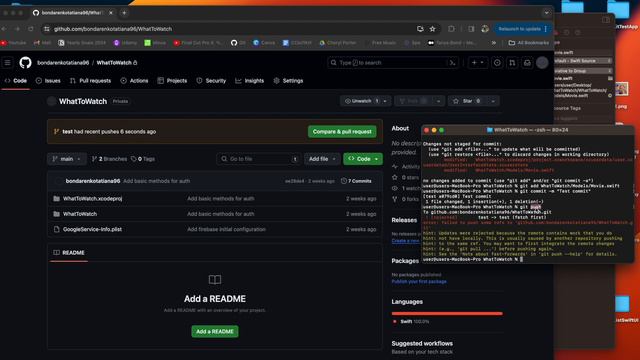Open GoogleService-Info.plist file
The image size is (640, 360).
tap(92, 229)
